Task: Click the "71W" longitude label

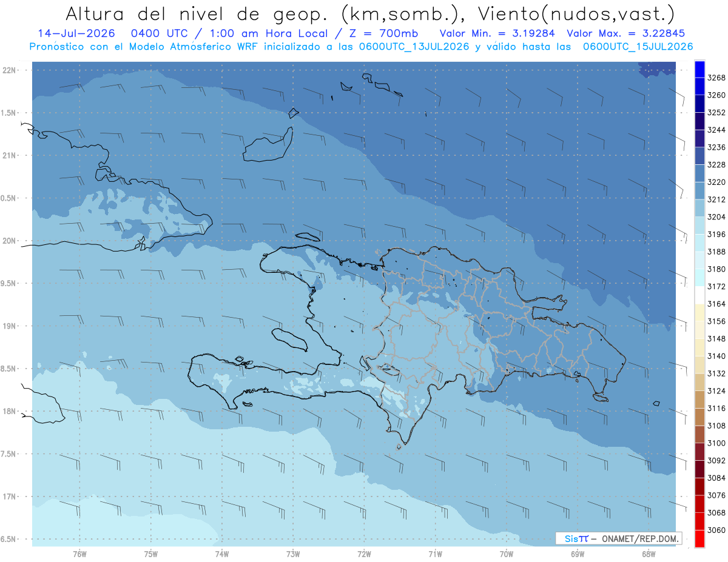Action: pos(435,554)
